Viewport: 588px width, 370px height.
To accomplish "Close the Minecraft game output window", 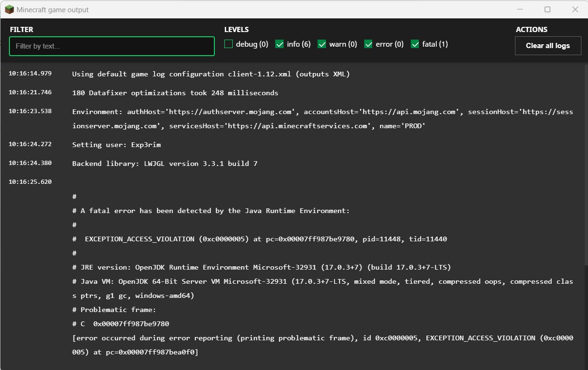I will pyautogui.click(x=575, y=9).
